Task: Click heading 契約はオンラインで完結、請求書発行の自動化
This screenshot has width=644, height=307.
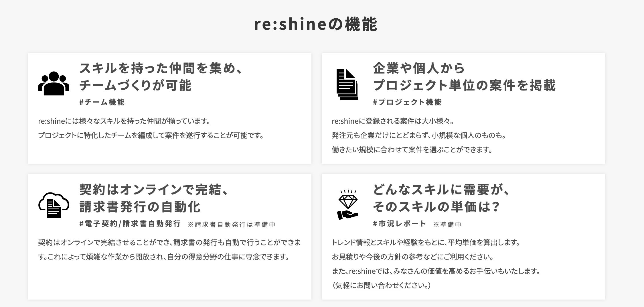Action: (154, 198)
